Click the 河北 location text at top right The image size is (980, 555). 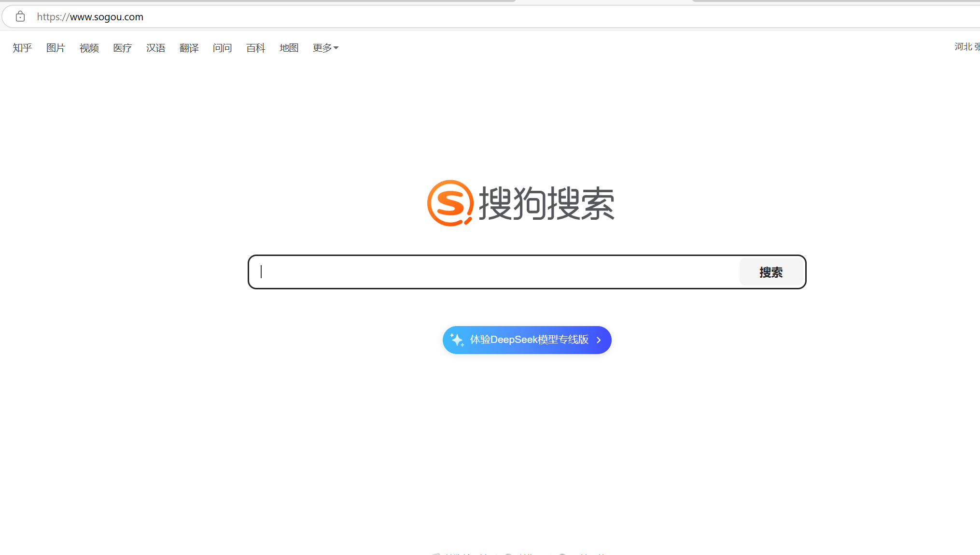click(963, 47)
